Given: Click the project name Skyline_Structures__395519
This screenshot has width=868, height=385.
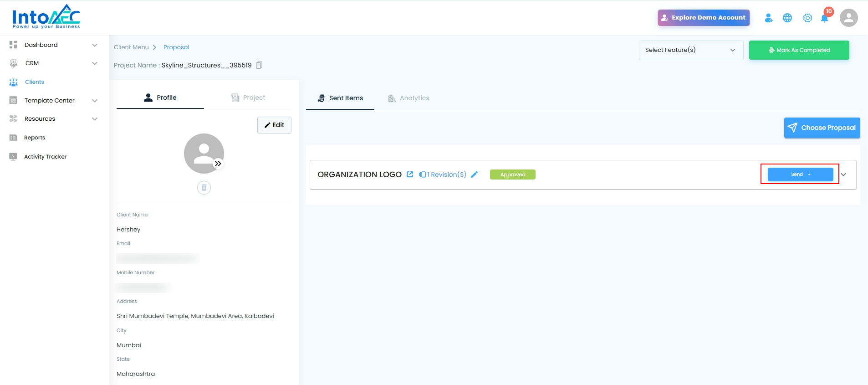Looking at the screenshot, I should tap(206, 65).
